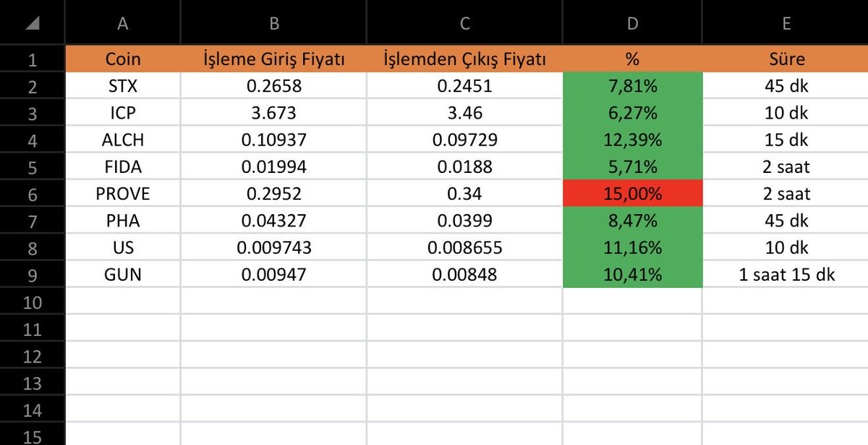The image size is (868, 445).
Task: Select column E header
Action: (x=786, y=22)
